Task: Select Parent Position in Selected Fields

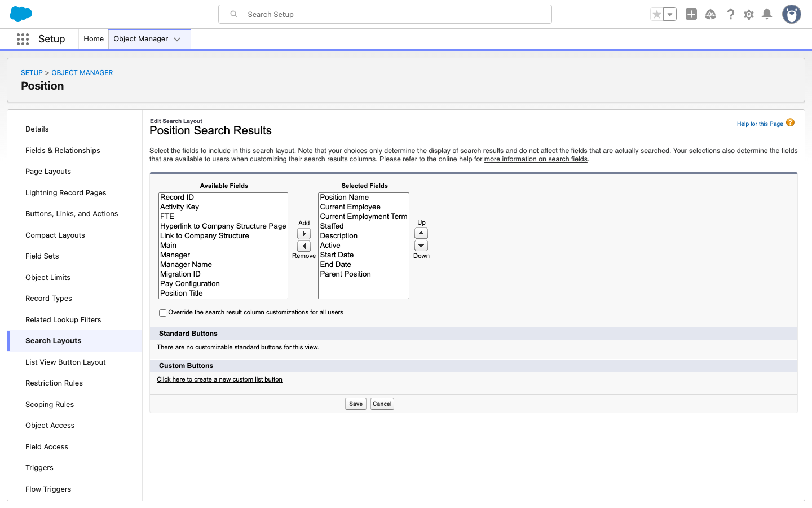Action: pyautogui.click(x=364, y=274)
